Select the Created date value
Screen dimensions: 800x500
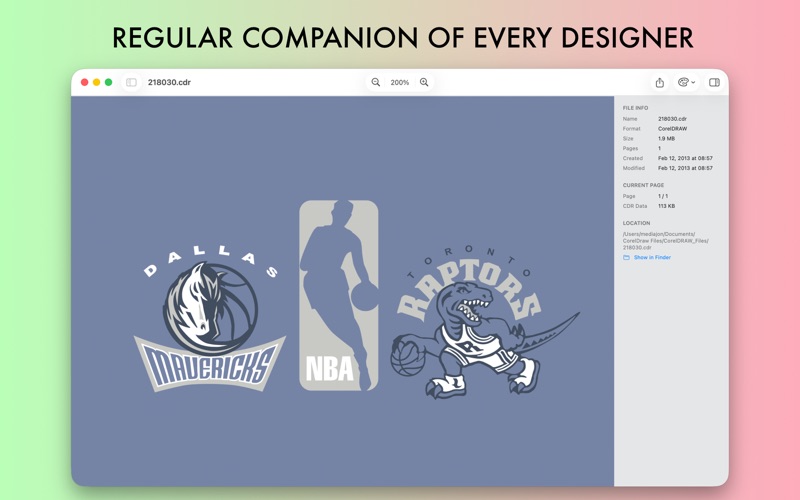(x=685, y=158)
